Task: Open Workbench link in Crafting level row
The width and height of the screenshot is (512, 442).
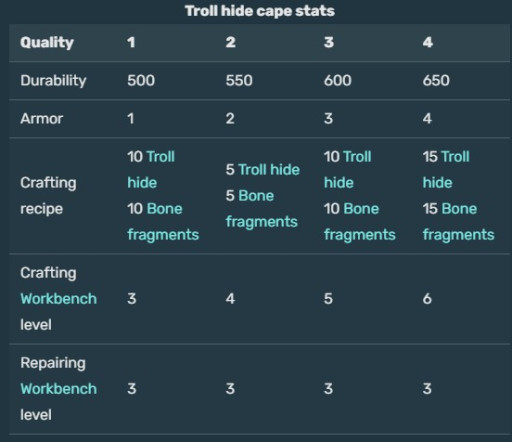Action: click(x=59, y=299)
